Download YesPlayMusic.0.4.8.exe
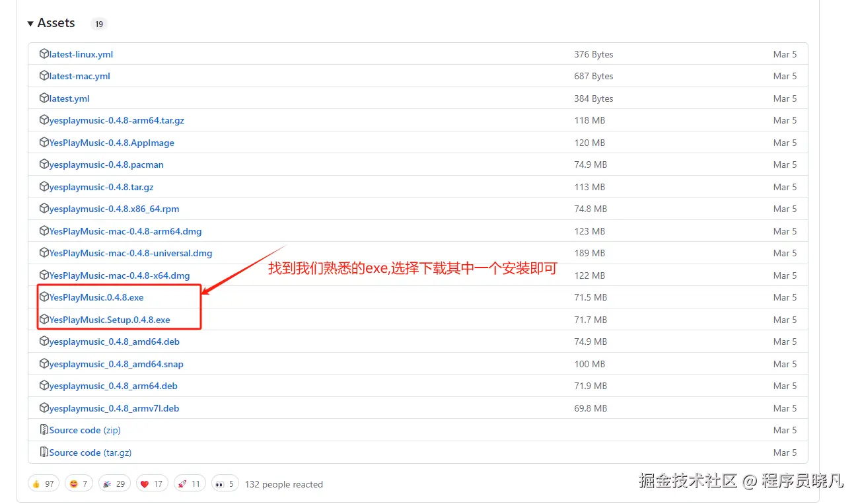Image resolution: width=858 pixels, height=504 pixels. tap(96, 297)
